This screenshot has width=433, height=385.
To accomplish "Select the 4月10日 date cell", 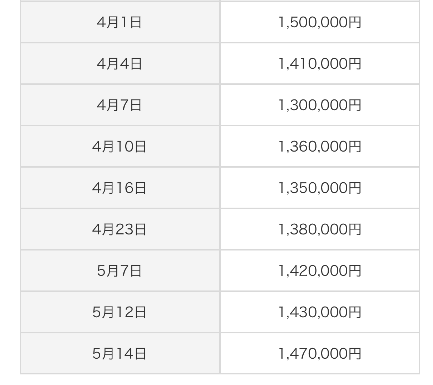I will [120, 146].
